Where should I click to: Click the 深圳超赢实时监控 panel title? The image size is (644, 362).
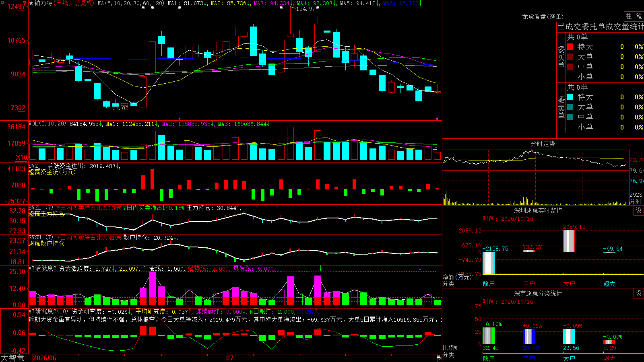coord(538,210)
